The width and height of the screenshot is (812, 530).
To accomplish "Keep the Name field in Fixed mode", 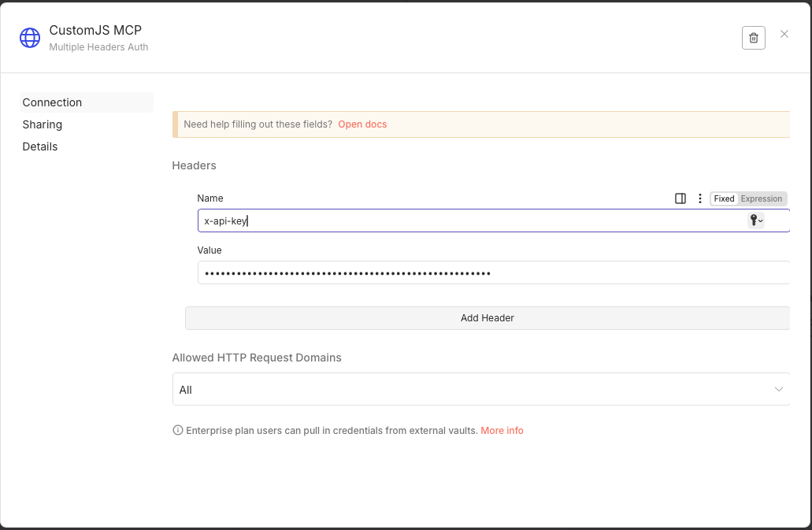I will pos(723,198).
